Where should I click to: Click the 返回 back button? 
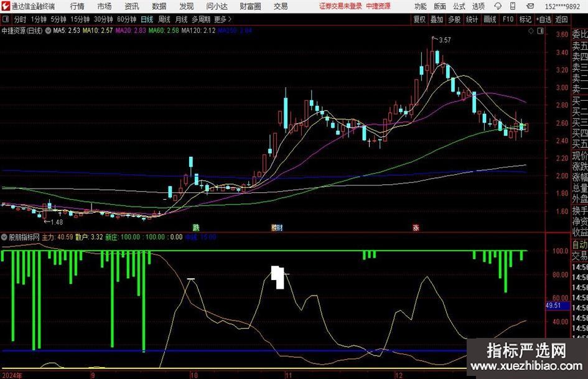tap(561, 19)
